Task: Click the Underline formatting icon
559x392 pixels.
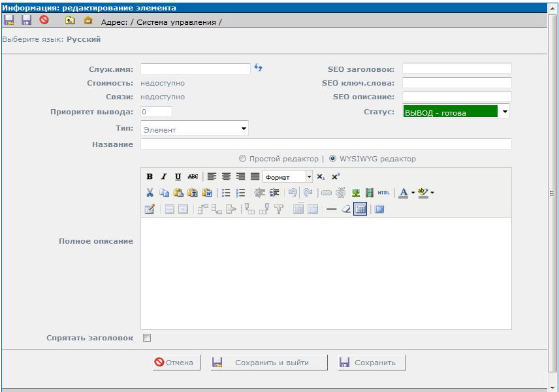Action: click(x=178, y=176)
